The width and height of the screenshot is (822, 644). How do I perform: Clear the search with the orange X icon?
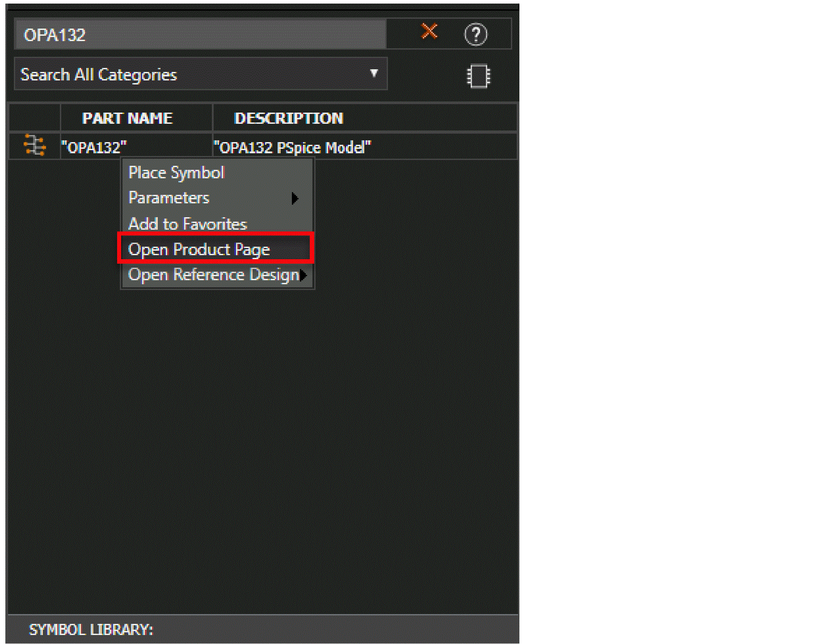429,31
